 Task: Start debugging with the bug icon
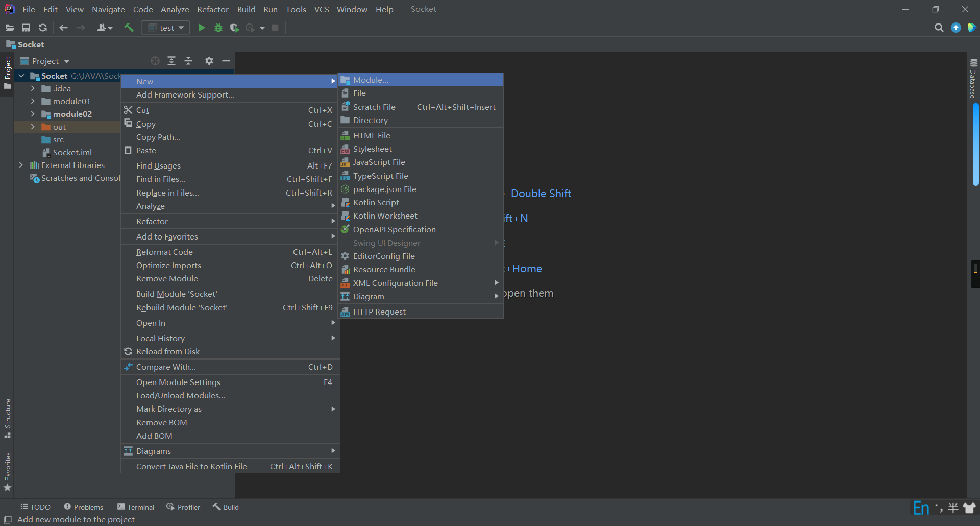(218, 28)
